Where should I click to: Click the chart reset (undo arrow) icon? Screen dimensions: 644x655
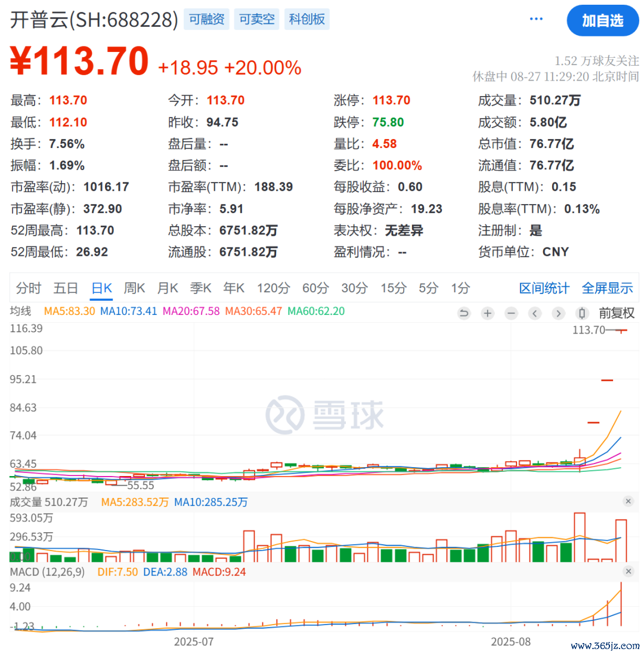coord(464,313)
